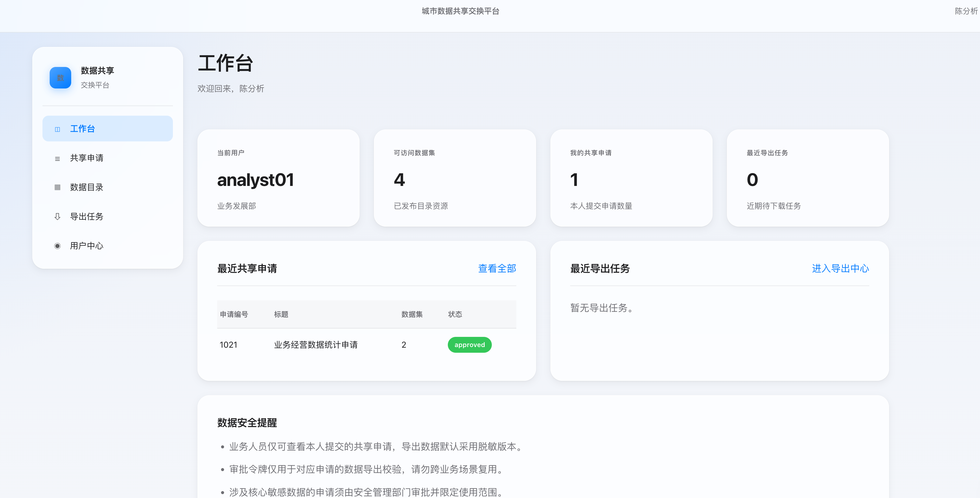Click the 标题 column header
This screenshot has width=980, height=498.
coord(281,314)
